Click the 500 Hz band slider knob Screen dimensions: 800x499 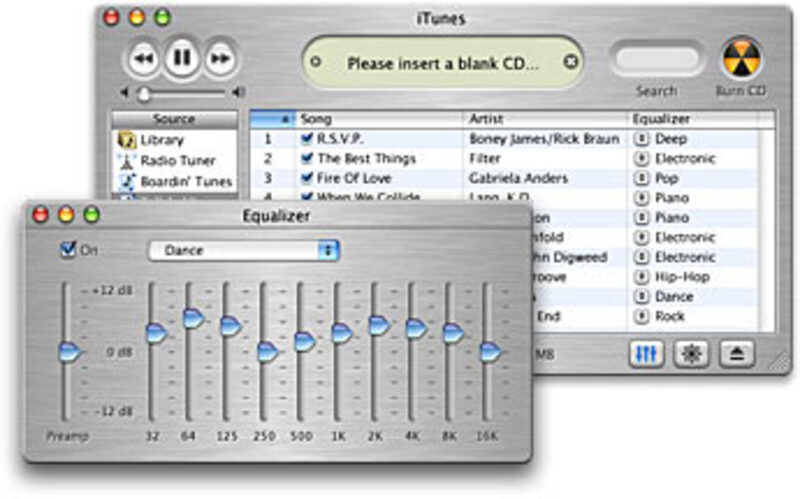(305, 341)
